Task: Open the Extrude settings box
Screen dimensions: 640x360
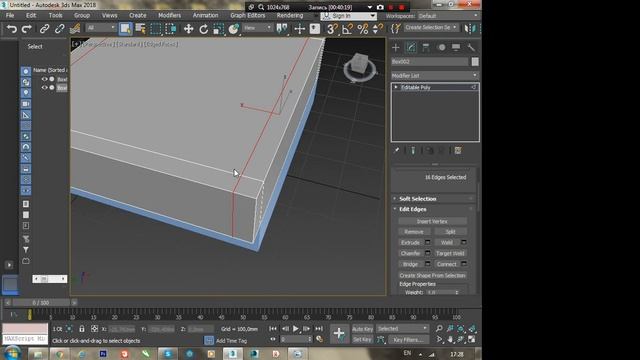Action: point(427,242)
